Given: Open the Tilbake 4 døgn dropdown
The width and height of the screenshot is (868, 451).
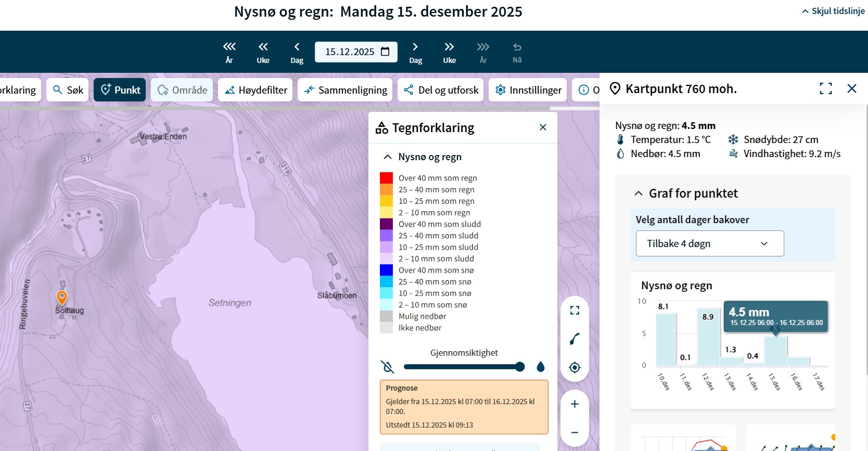Looking at the screenshot, I should [709, 243].
